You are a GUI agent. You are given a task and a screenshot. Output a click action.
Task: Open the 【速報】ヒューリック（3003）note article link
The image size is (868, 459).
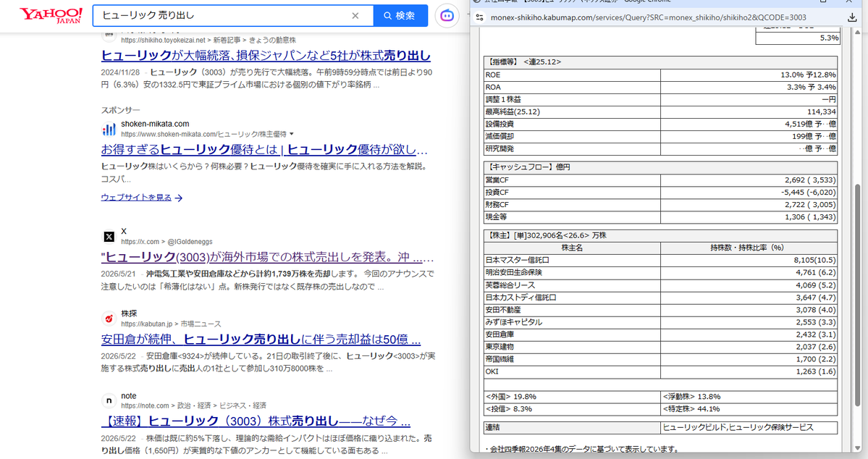[256, 421]
